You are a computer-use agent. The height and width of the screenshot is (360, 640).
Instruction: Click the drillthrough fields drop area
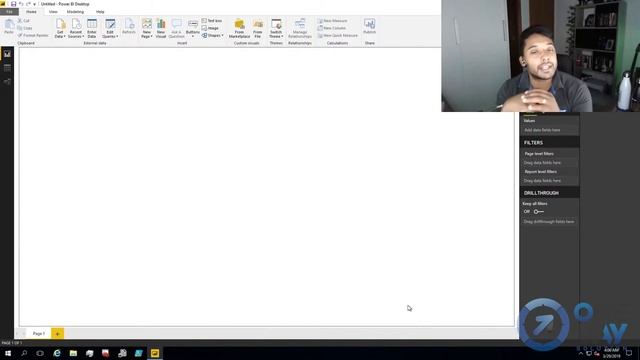pos(549,222)
